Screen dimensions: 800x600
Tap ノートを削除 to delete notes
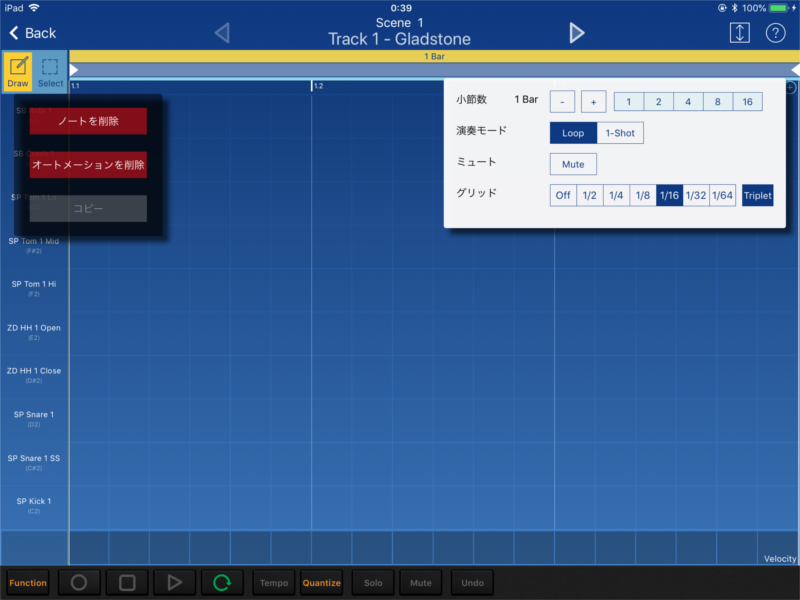[88, 121]
